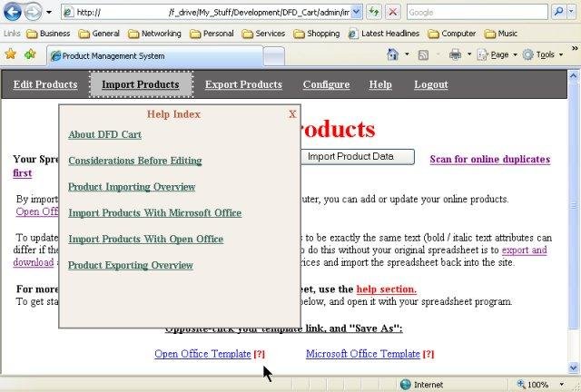Screen dimensions: 581x392
Task: Click the browser Forward arrow button
Action: [x=33, y=12]
